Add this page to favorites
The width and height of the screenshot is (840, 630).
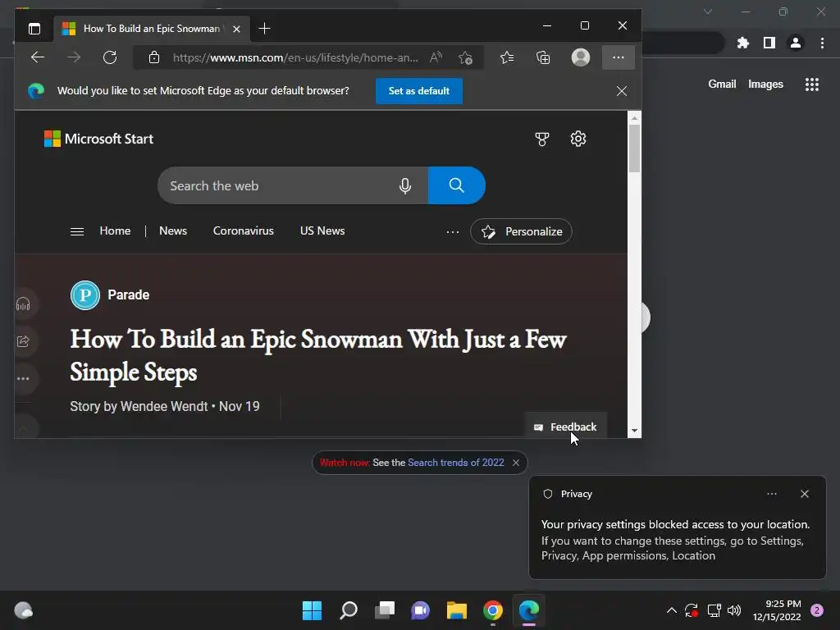pos(466,57)
